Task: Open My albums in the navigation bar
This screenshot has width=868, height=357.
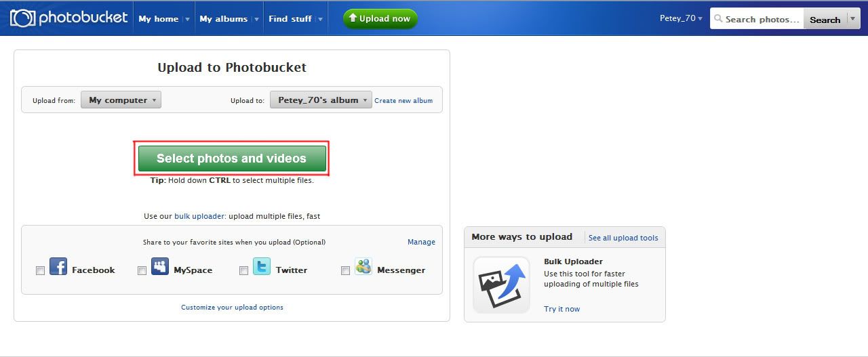Action: 223,19
